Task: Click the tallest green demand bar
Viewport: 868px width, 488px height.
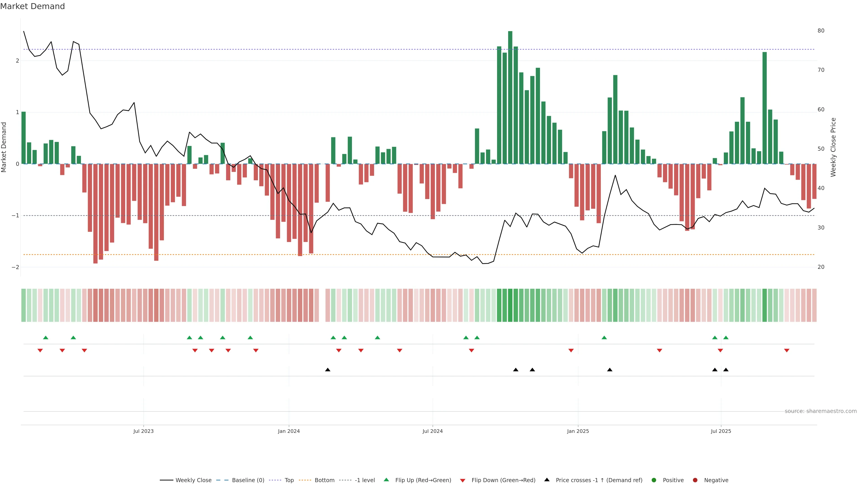Action: tap(510, 98)
